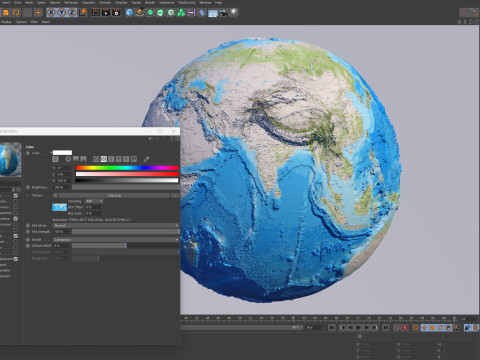Open the viewport Filter menu
Viewport: 480px width, 360px height.
pos(34,22)
